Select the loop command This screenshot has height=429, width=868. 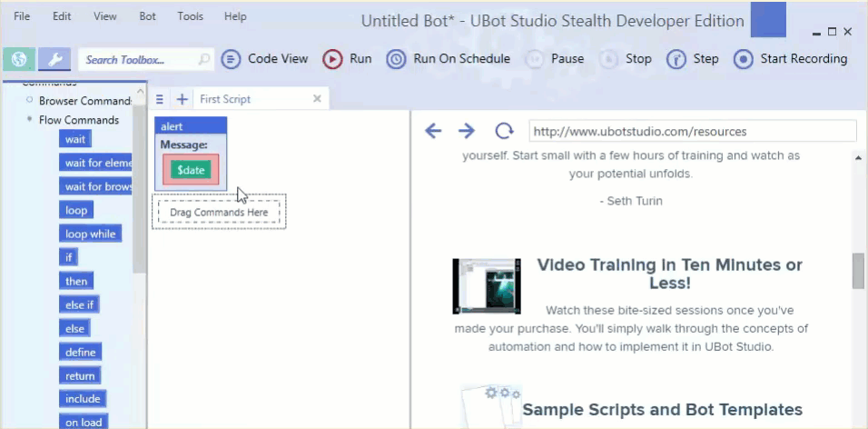click(76, 210)
